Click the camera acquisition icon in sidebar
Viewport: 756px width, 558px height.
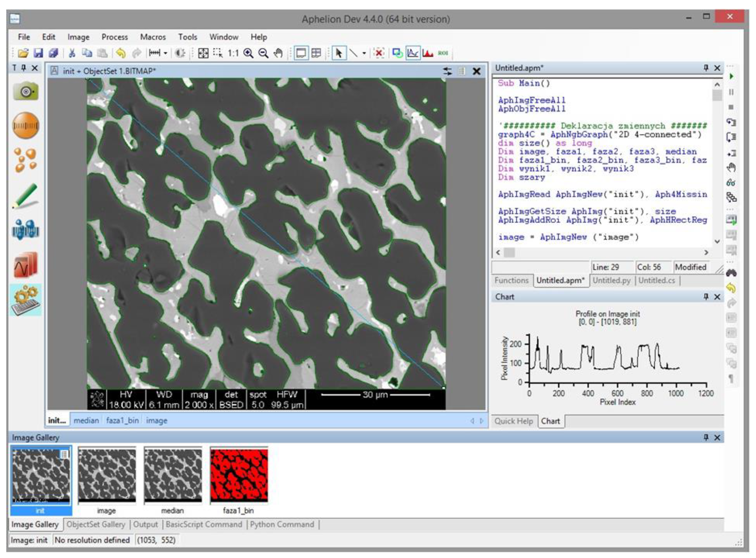coord(26,91)
